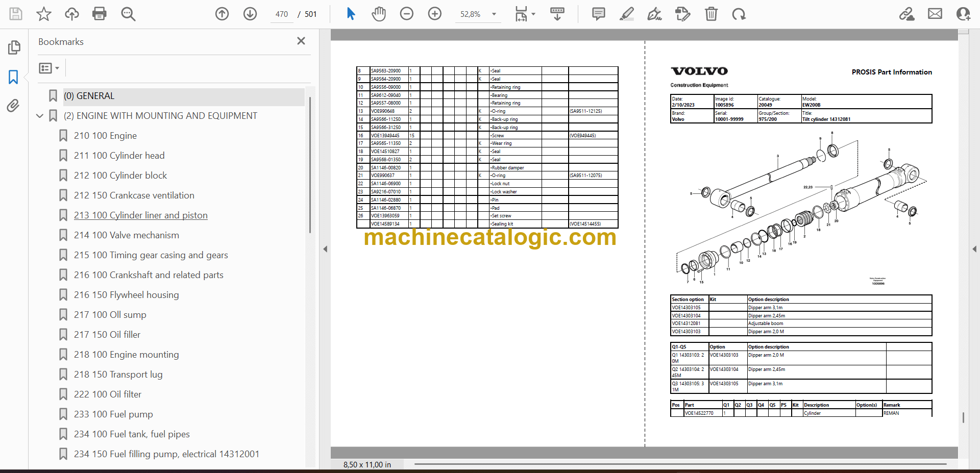Collapse the left navigation pane
This screenshot has height=473, width=980.
(325, 249)
